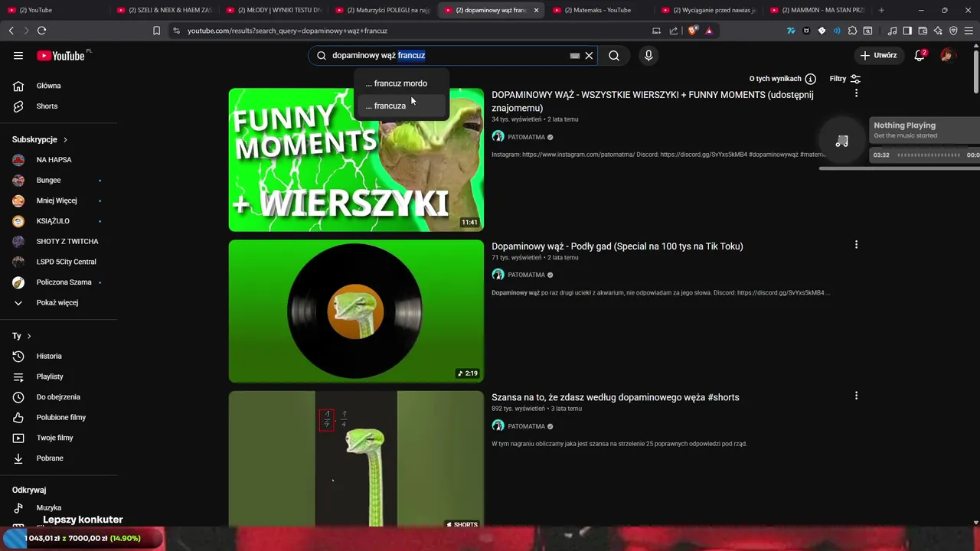Viewport: 980px width, 551px height.
Task: Go back in browser
Action: (x=11, y=31)
